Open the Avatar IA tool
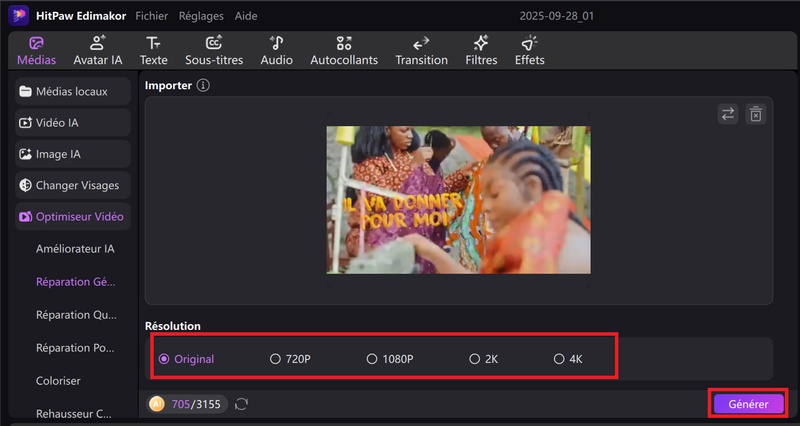 (x=97, y=51)
